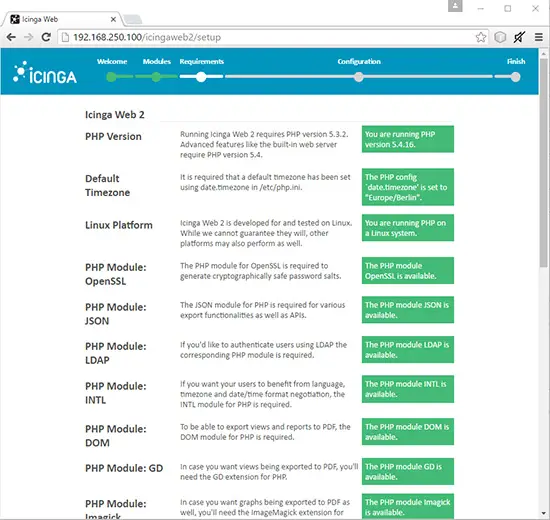Click the grey Configuration progress dot

pyautogui.click(x=358, y=77)
